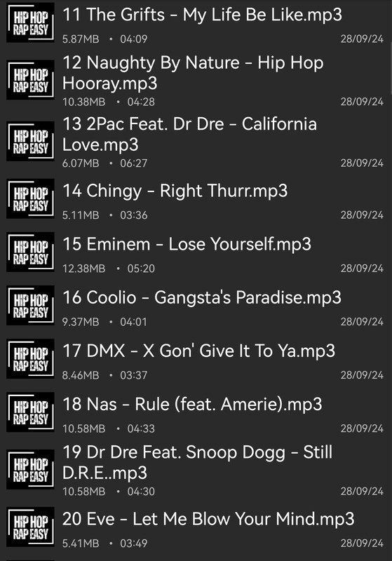This screenshot has width=392, height=561.
Task: Tap album art beside Right Thurr
Action: click(x=30, y=198)
